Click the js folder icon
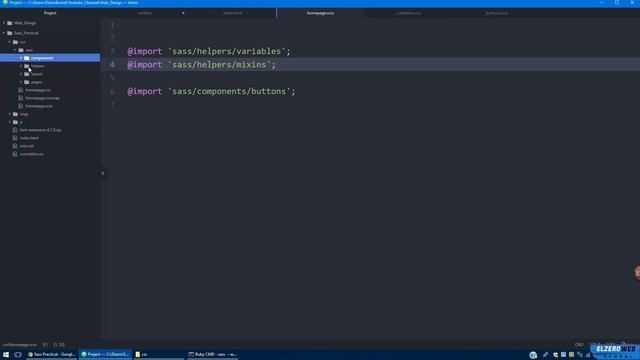 [16, 122]
